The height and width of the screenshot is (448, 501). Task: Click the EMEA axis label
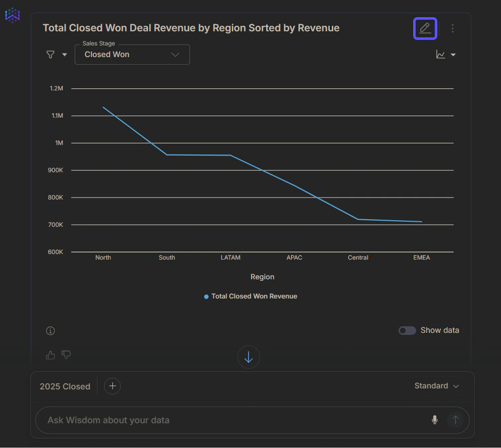click(421, 258)
